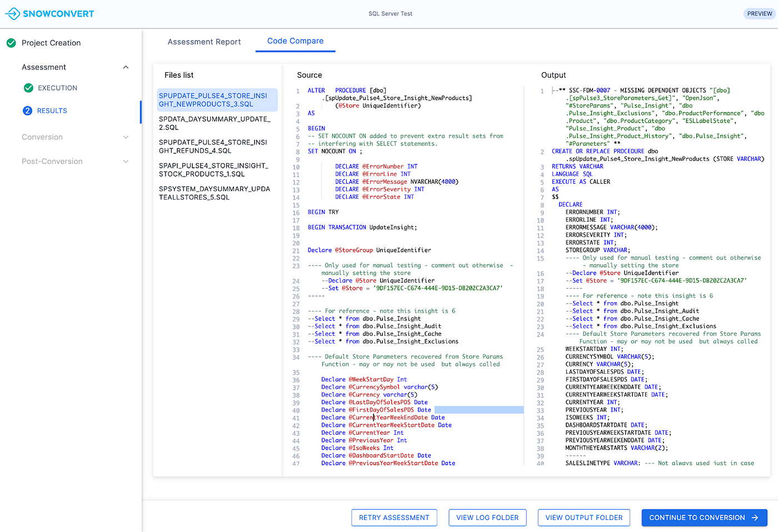Click source line number 18 in gutter

click(x=296, y=228)
